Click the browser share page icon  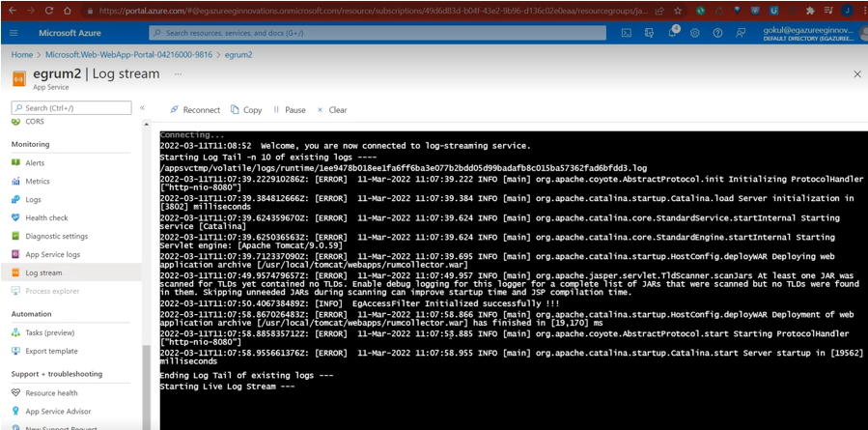point(659,11)
